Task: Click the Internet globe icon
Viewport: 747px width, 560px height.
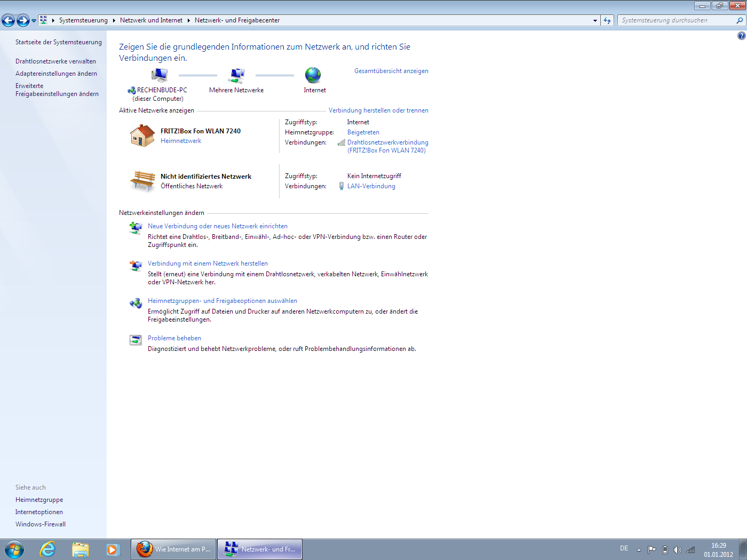Action: 313,75
